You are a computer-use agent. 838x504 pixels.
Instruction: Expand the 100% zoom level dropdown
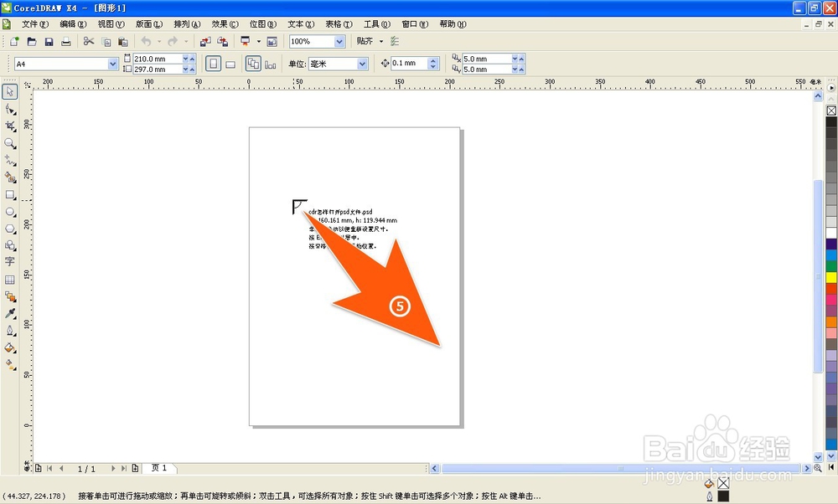click(x=339, y=41)
